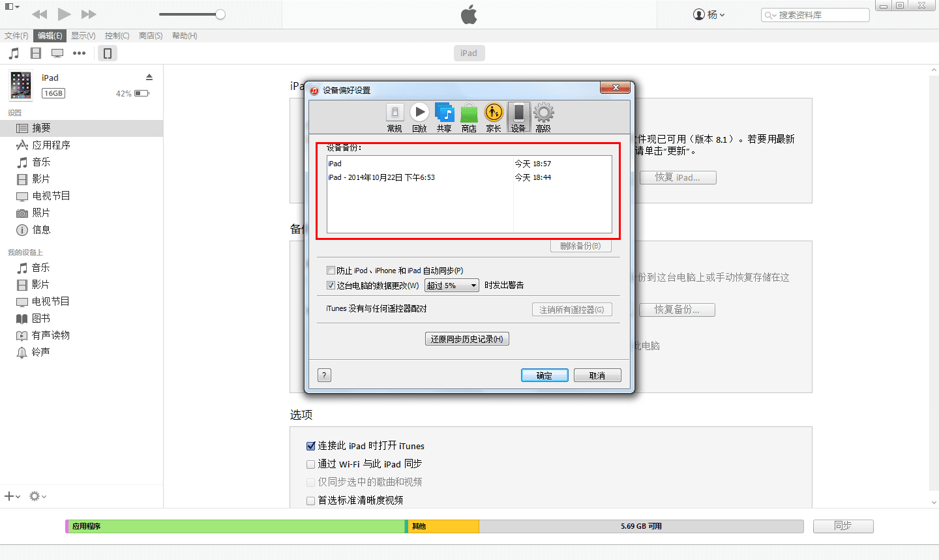The width and height of the screenshot is (939, 560).
Task: Select the iPad backup dated 今天 18:57
Action: click(469, 164)
